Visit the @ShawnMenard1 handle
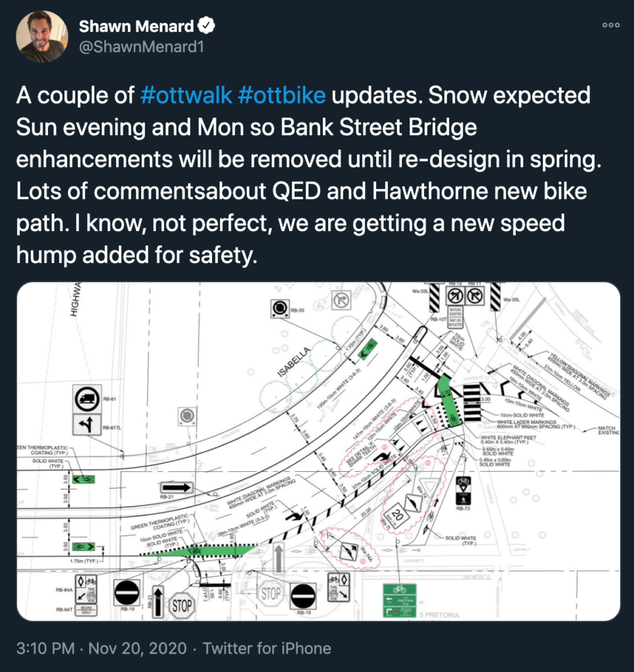The height and width of the screenshot is (672, 634). click(132, 48)
